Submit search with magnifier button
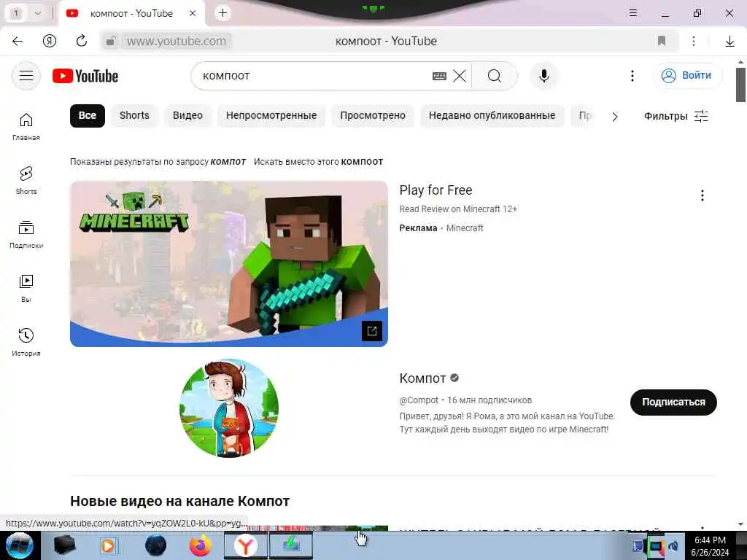747x560 pixels. [495, 76]
